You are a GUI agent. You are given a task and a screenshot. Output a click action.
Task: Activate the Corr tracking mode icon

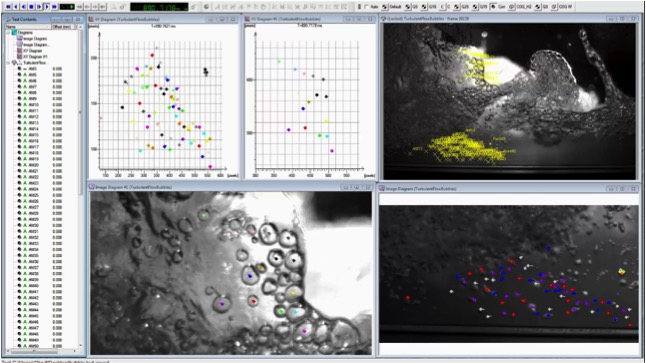[493, 7]
